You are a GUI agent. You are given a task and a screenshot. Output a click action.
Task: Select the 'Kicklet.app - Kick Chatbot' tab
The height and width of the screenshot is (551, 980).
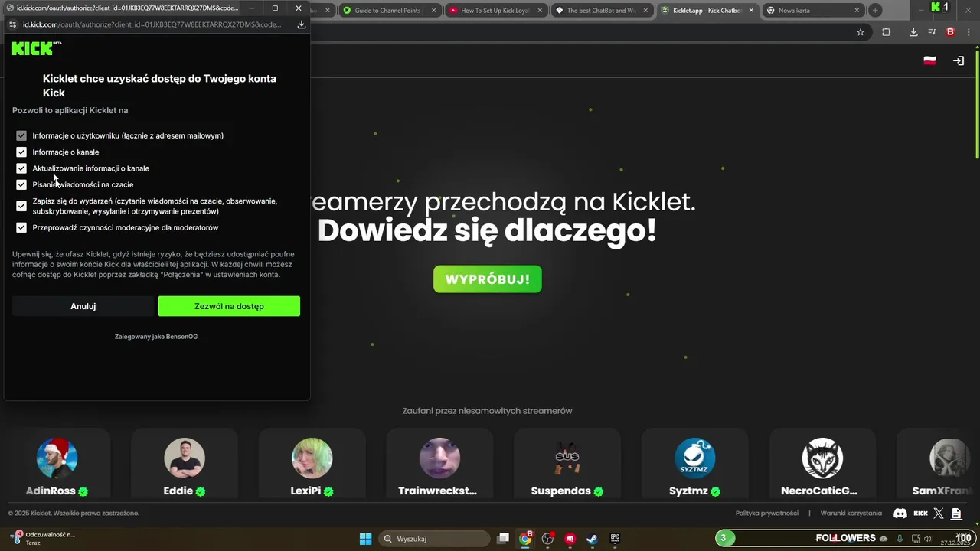[x=707, y=11]
